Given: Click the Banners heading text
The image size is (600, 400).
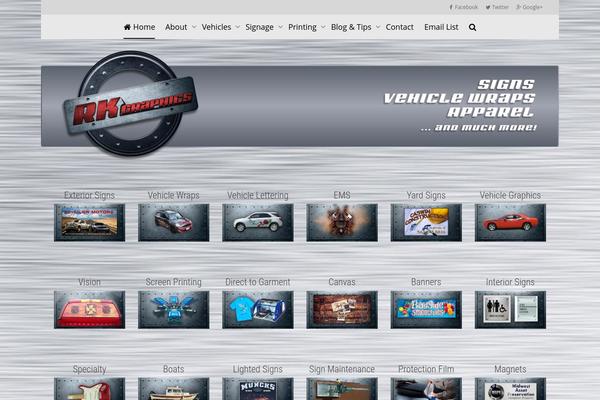Looking at the screenshot, I should [426, 282].
